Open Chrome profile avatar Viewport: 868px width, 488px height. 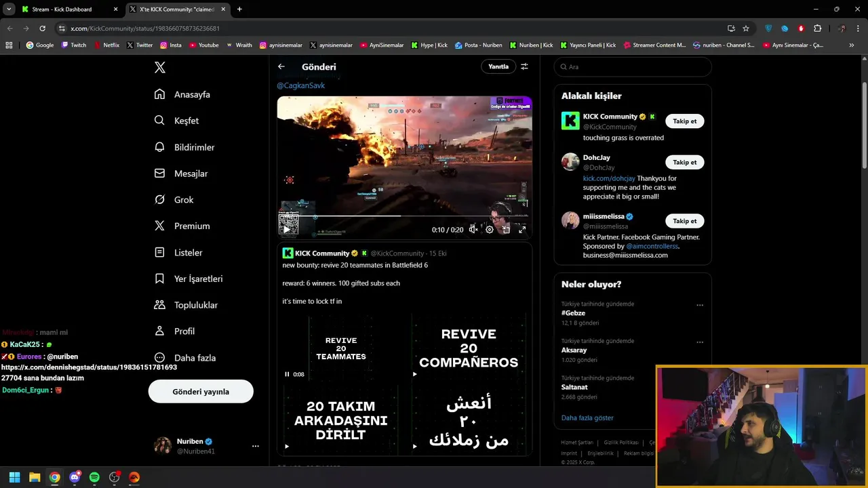(x=842, y=28)
